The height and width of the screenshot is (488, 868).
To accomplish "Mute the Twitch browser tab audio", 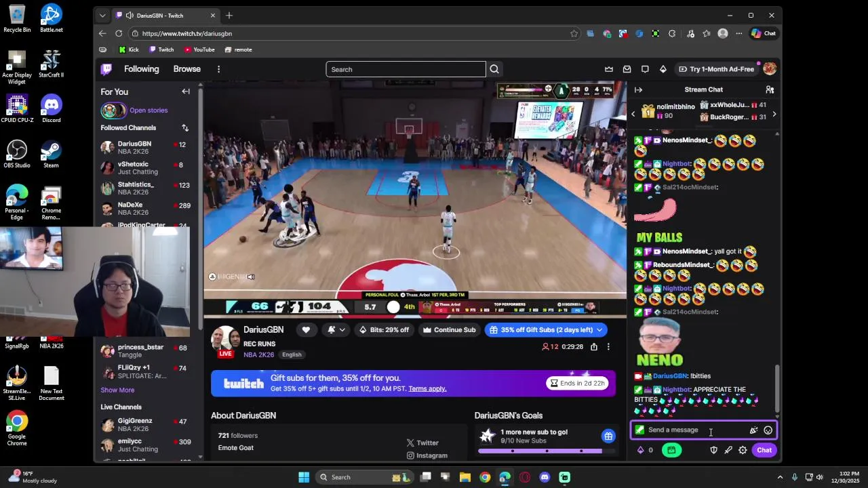I will [x=129, y=16].
